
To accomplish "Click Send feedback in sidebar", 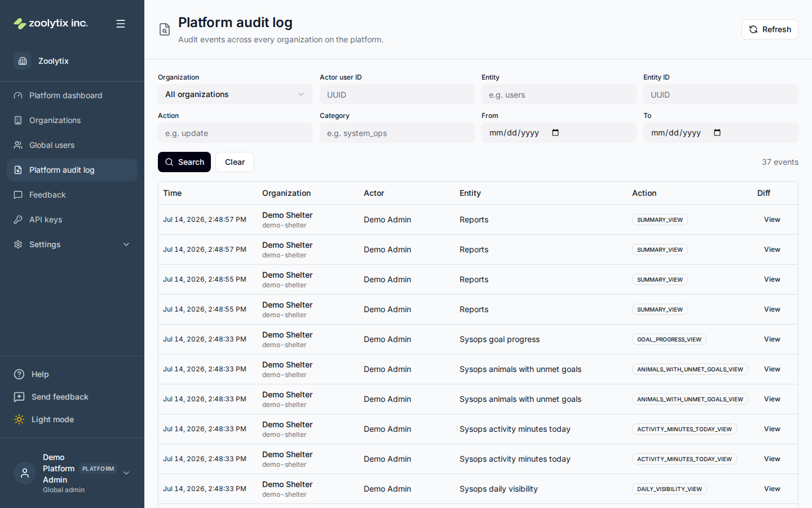I will tap(72, 397).
